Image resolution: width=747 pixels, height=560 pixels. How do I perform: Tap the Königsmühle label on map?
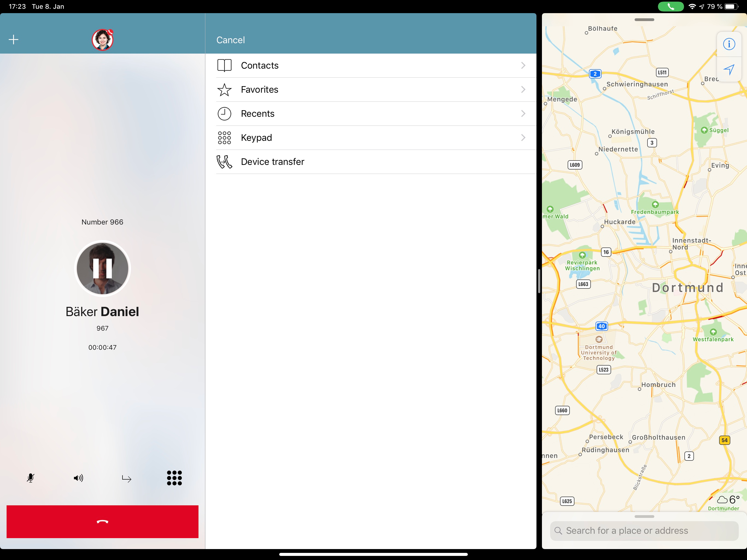click(x=633, y=132)
